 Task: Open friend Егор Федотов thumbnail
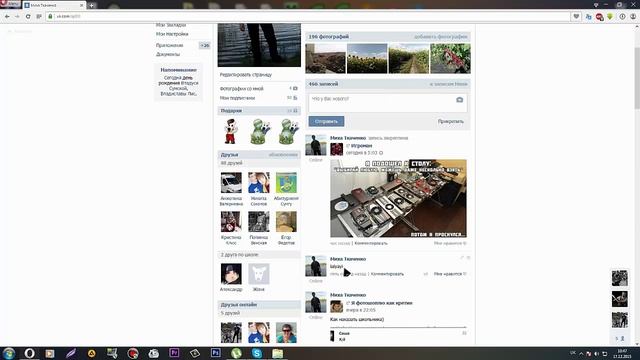pos(286,222)
